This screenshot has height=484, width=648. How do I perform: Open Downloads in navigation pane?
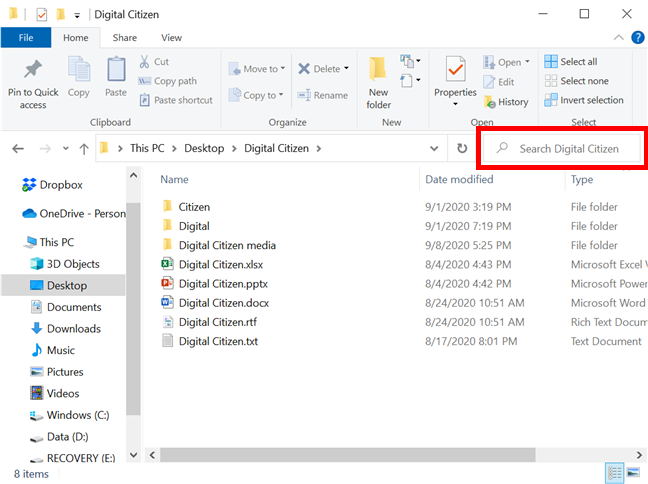click(x=66, y=329)
